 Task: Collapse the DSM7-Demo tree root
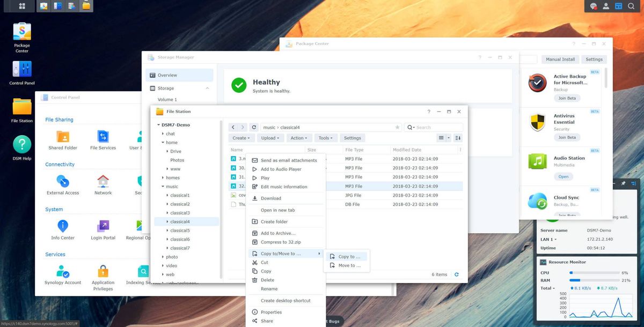coord(158,125)
